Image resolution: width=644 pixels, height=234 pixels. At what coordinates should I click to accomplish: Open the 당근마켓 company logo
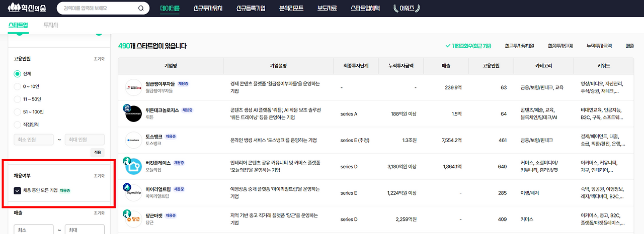[133, 219]
